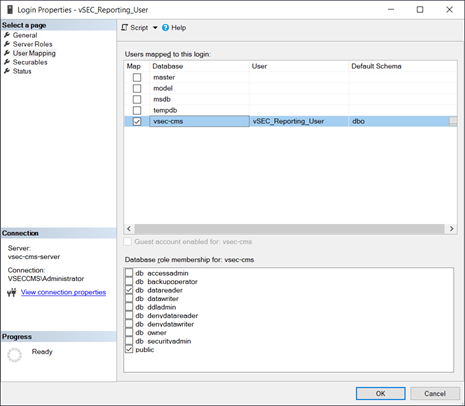The image size is (465, 406).
Task: Click the left arrow of horizontal scrollbar
Action: [x=129, y=229]
